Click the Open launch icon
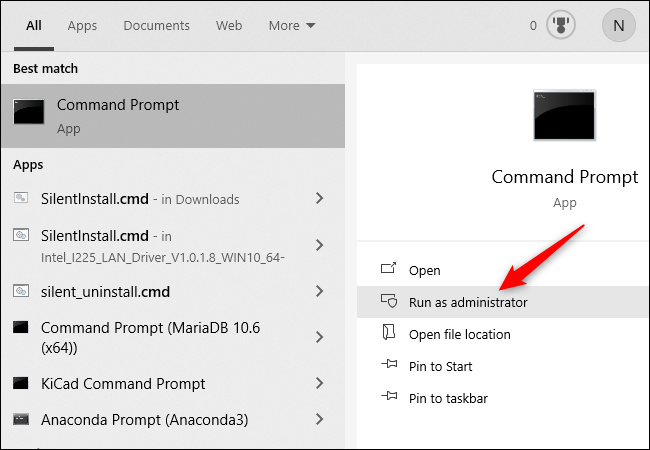Image resolution: width=650 pixels, height=450 pixels. click(388, 269)
